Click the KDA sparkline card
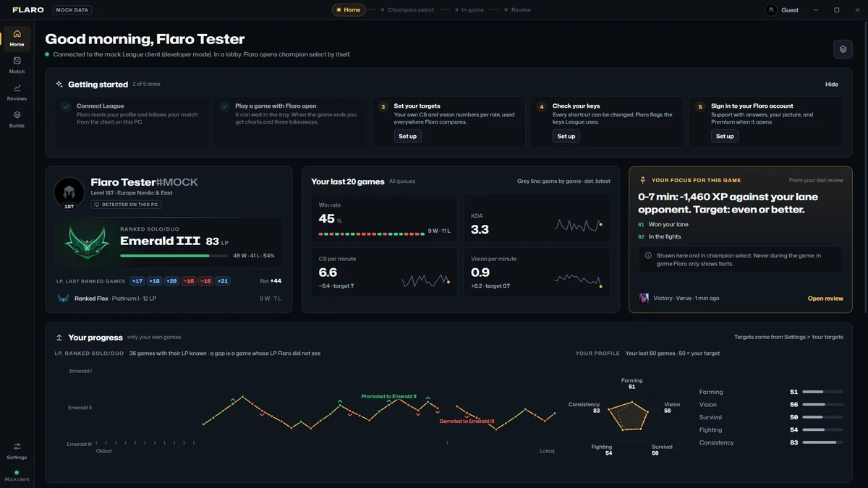868x488 pixels. click(536, 218)
